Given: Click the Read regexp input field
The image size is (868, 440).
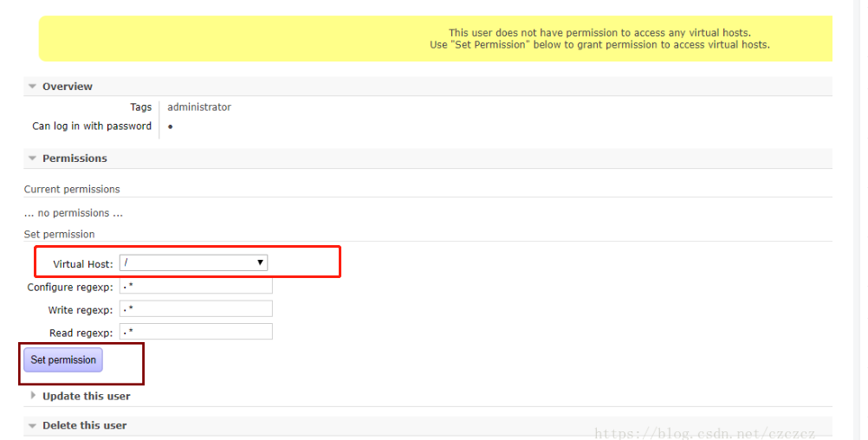Looking at the screenshot, I should (x=196, y=332).
